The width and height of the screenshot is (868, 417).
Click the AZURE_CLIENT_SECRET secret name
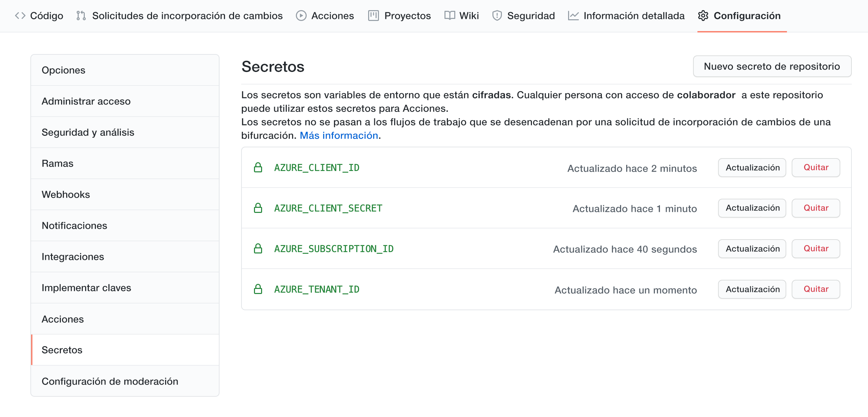[328, 208]
